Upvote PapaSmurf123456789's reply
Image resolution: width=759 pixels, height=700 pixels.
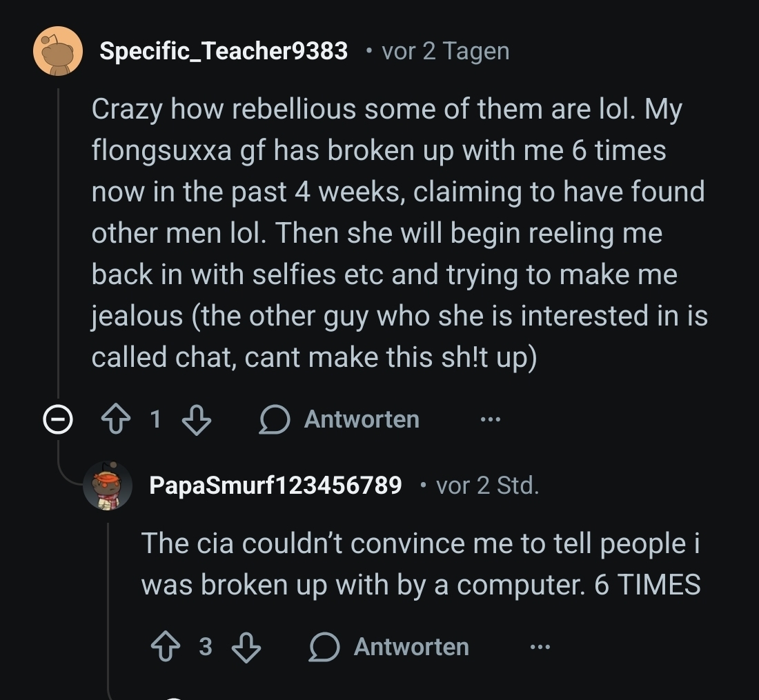(166, 647)
